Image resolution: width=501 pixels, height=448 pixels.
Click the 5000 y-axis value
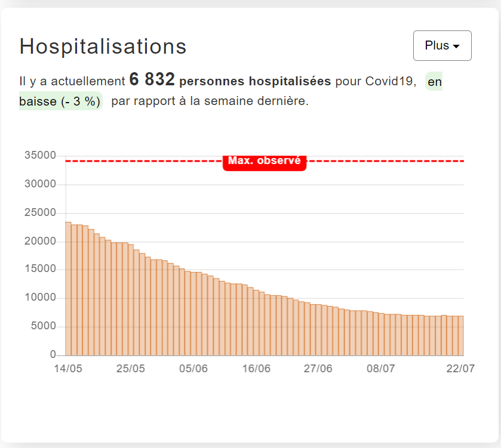(x=44, y=327)
